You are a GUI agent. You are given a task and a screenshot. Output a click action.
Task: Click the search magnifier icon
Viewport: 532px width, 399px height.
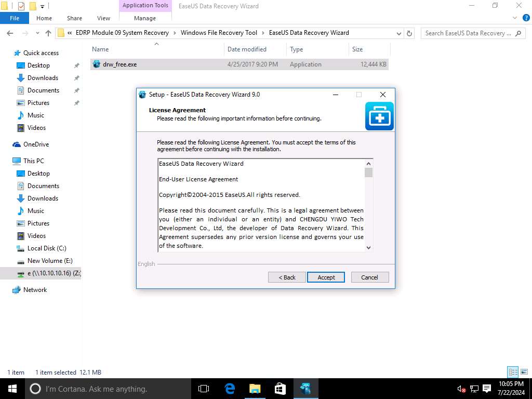pyautogui.click(x=518, y=33)
